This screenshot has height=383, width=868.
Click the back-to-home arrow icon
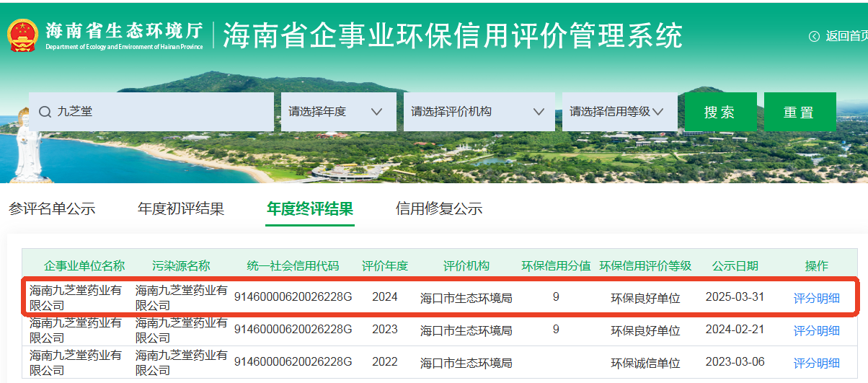tap(814, 36)
